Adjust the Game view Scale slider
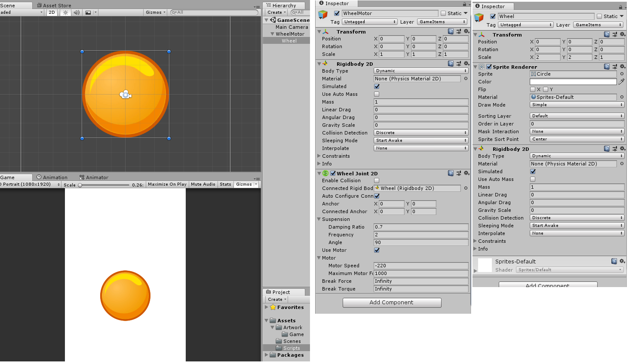 coord(104,185)
